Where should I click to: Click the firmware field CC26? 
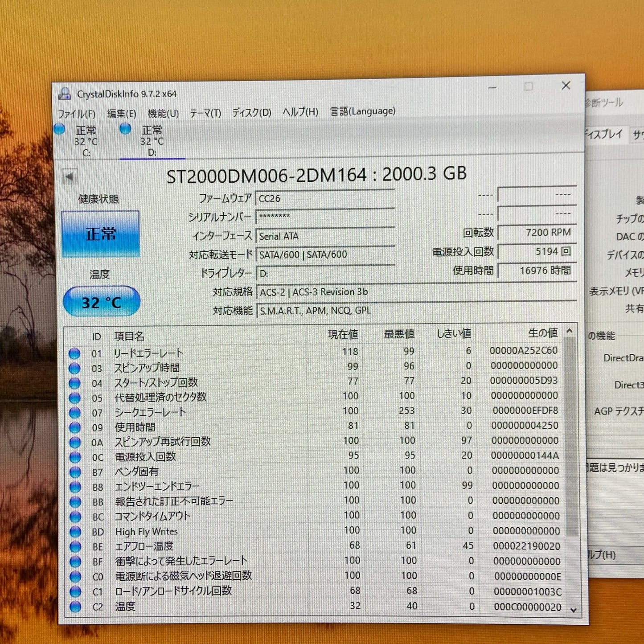(x=325, y=198)
